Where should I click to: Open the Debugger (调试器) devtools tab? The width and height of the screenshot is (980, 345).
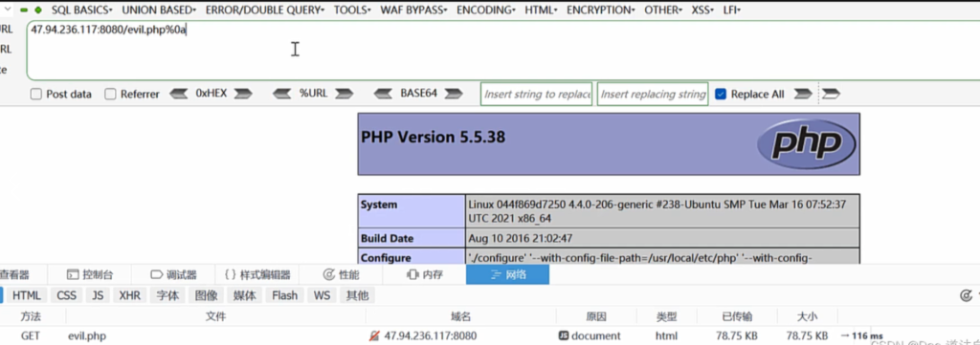174,274
